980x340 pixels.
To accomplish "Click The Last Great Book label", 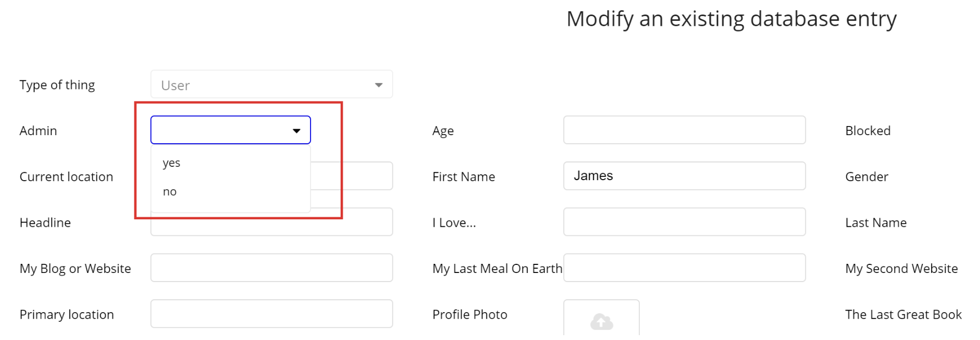I will tap(903, 315).
